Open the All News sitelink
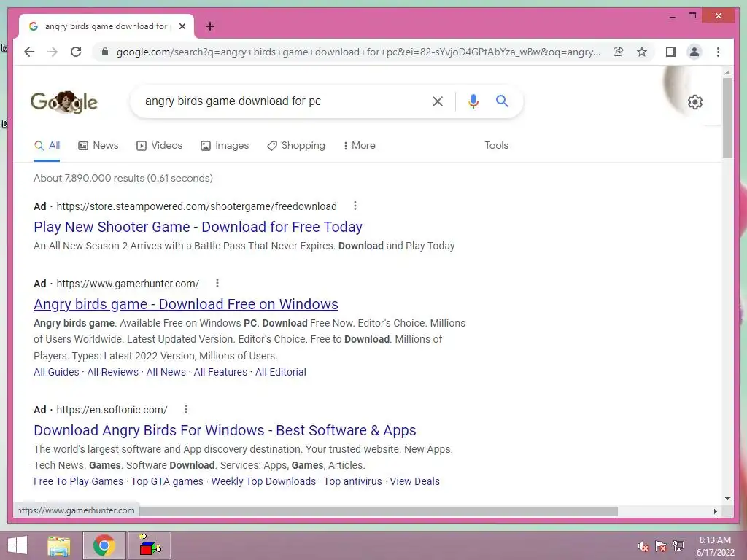This screenshot has height=560, width=747. [x=166, y=372]
